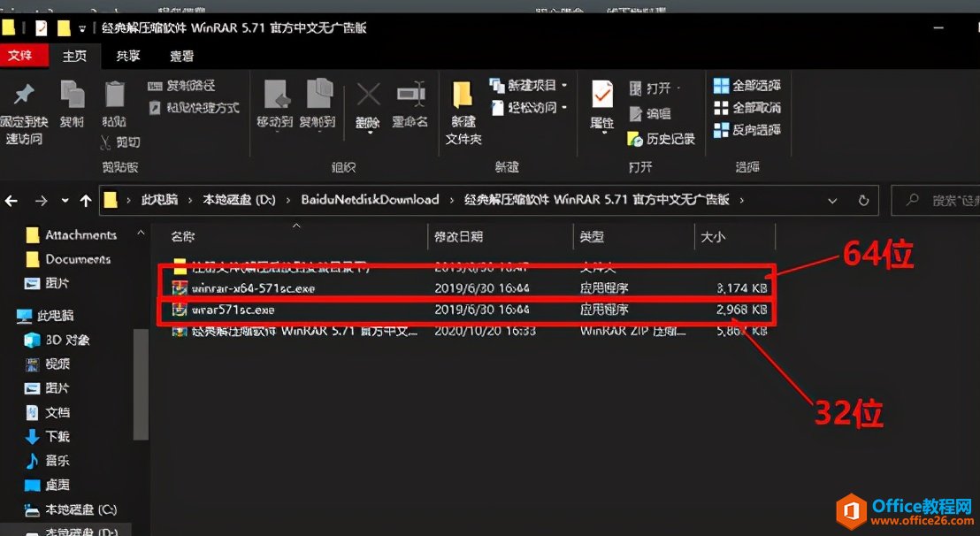Open the Easy access (轻松访问) dropdown
Viewport: 980px width, 536px height.
tap(529, 107)
